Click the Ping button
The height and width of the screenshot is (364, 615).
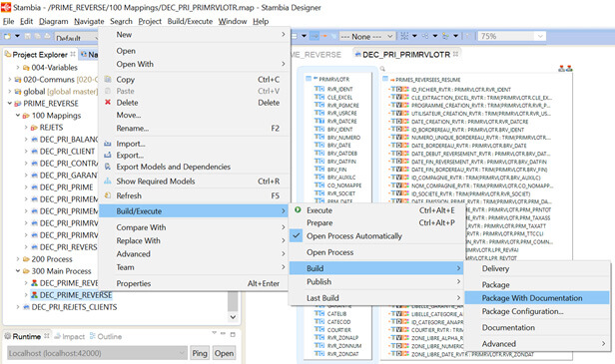point(200,353)
